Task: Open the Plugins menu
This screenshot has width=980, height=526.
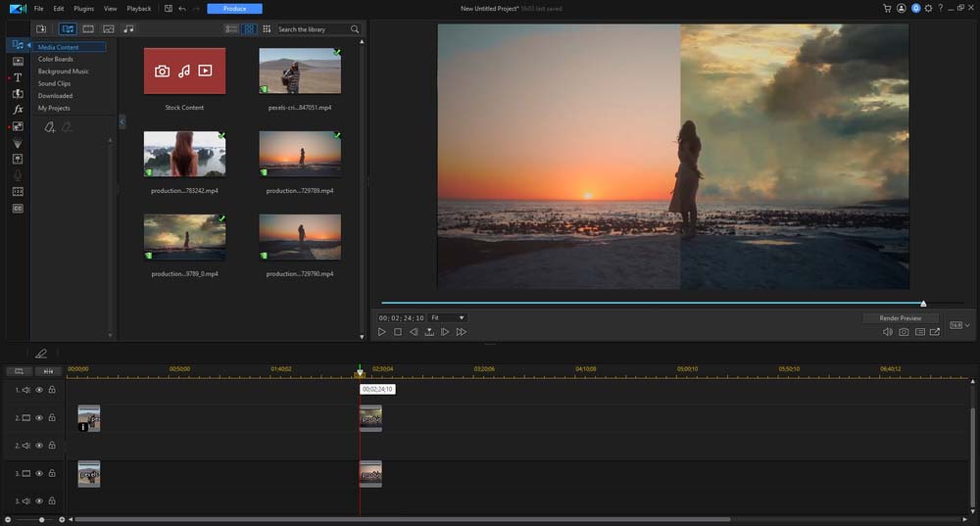Action: coord(83,9)
